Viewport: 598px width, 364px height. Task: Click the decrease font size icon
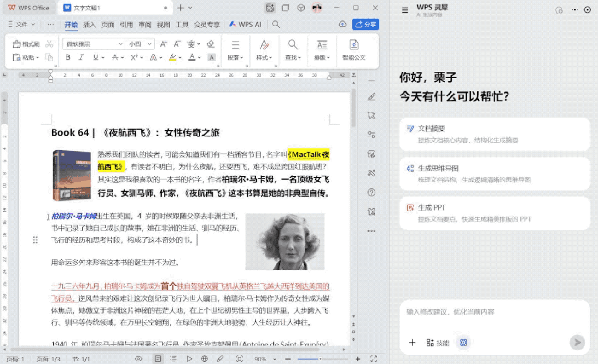(x=177, y=44)
